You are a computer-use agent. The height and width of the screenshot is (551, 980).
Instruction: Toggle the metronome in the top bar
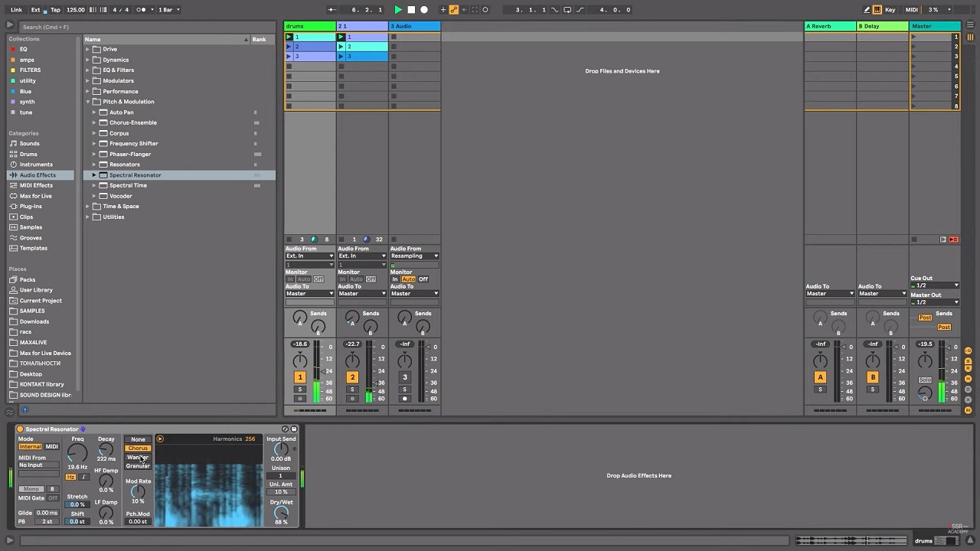tap(141, 10)
